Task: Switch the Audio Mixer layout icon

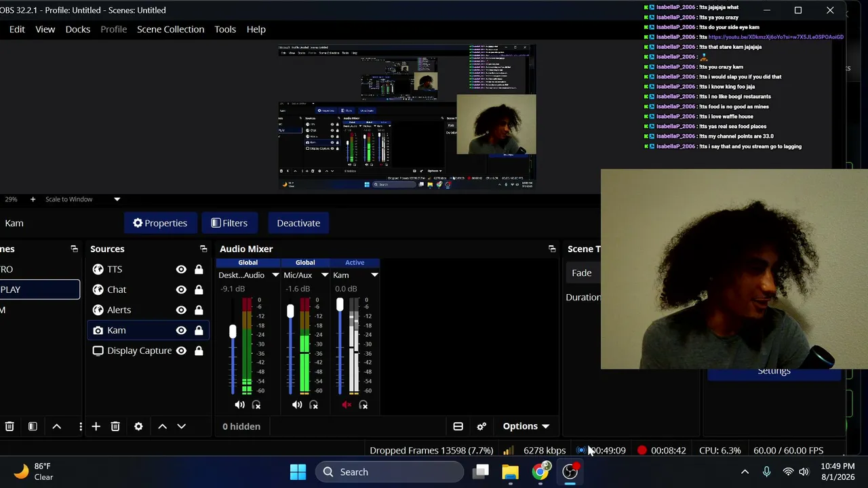Action: pyautogui.click(x=458, y=426)
